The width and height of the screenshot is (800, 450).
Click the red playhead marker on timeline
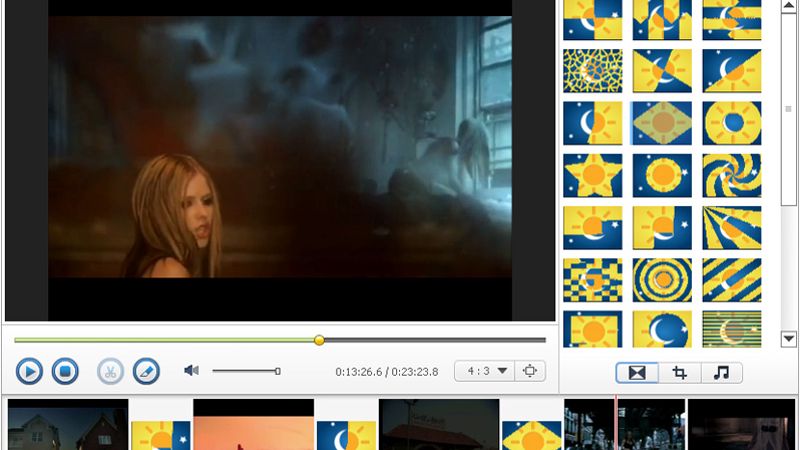(x=616, y=423)
